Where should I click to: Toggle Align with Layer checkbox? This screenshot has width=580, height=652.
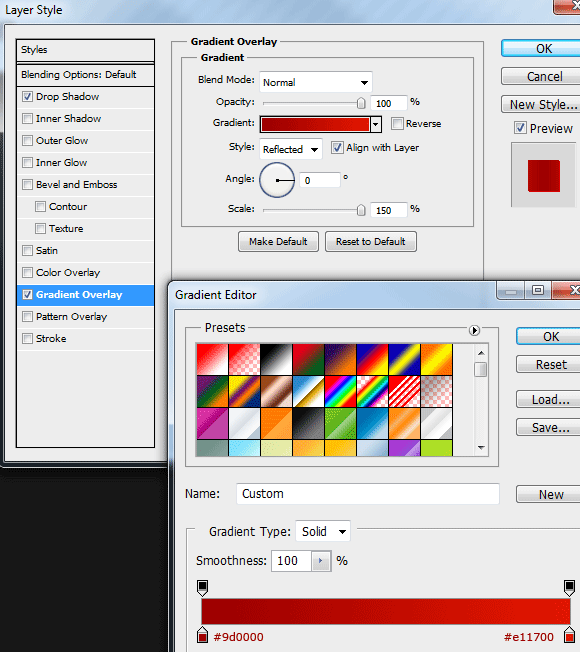pos(337,148)
